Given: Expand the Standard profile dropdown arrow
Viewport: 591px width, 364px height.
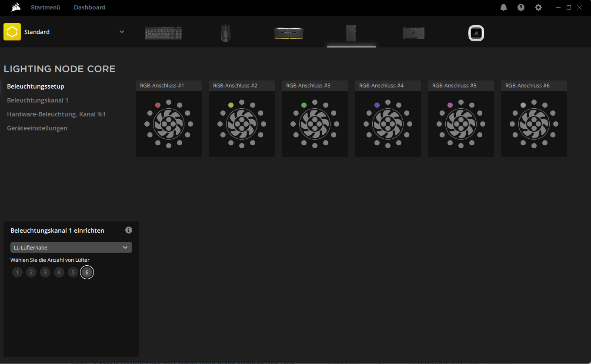Looking at the screenshot, I should 122,32.
